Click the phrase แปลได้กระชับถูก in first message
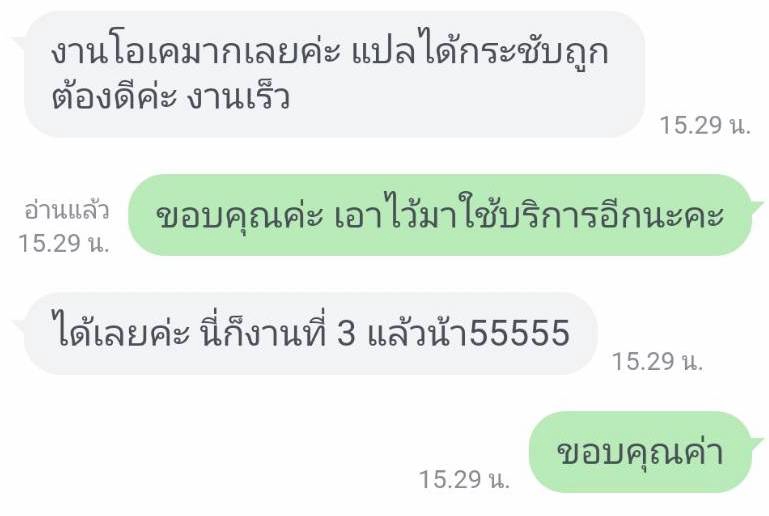769x516 pixels. click(x=481, y=52)
